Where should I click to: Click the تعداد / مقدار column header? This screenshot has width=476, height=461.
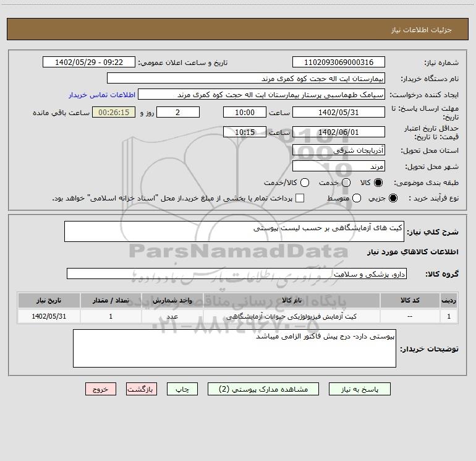click(111, 300)
